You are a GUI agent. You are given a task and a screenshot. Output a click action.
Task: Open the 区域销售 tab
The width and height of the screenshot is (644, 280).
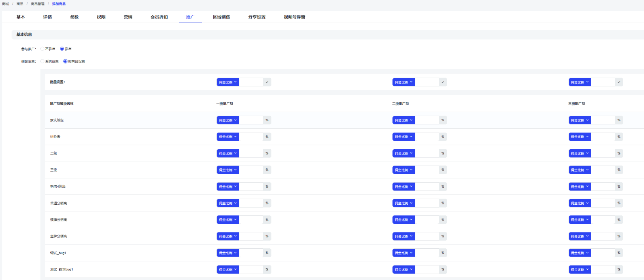pyautogui.click(x=221, y=17)
